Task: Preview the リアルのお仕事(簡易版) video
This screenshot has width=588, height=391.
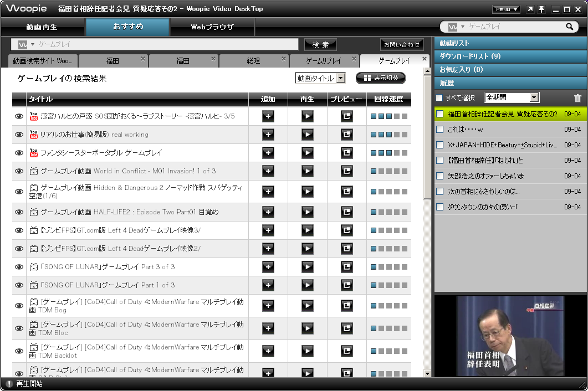Action: tap(346, 135)
